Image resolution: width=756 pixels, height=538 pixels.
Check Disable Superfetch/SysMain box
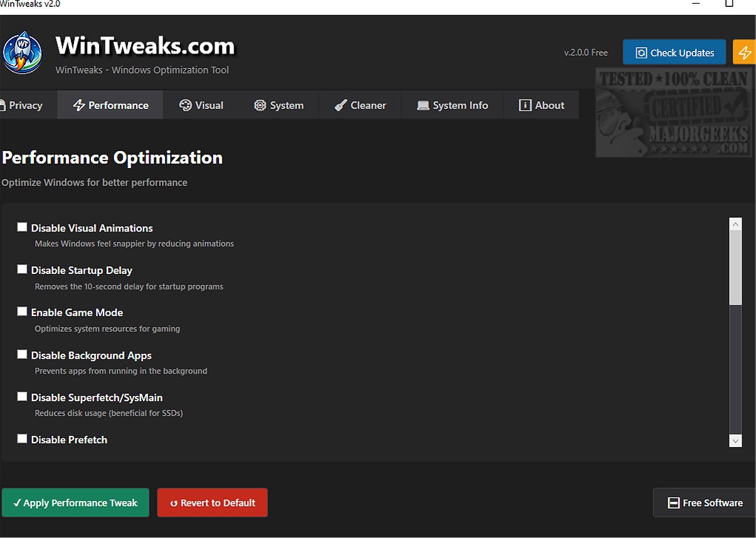point(23,396)
